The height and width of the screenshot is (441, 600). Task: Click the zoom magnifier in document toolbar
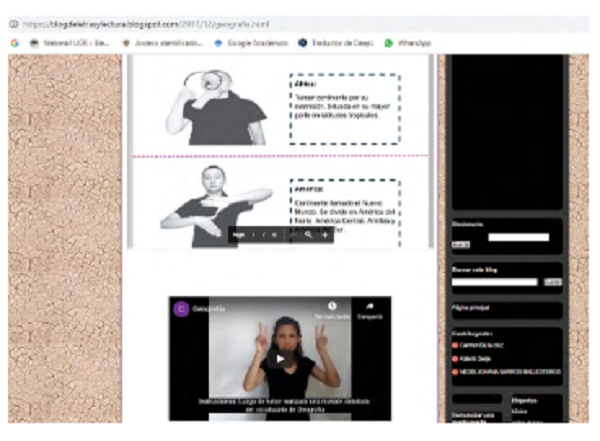(309, 235)
